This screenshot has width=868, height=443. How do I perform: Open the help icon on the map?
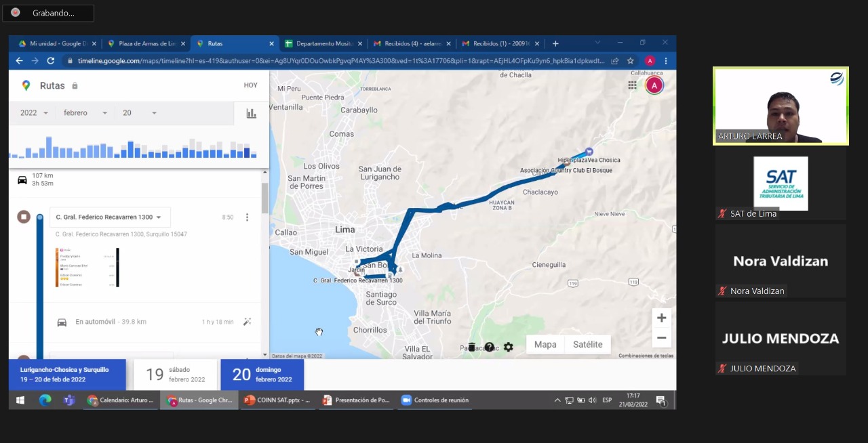(x=489, y=347)
